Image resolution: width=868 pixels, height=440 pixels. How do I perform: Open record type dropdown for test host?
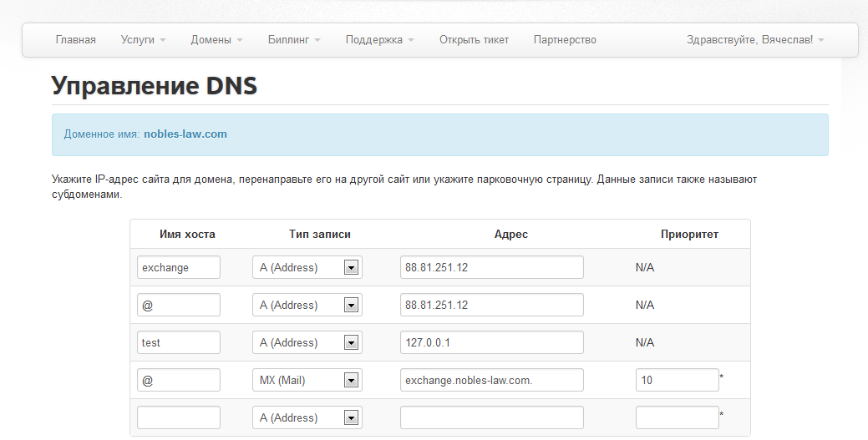coord(307,343)
